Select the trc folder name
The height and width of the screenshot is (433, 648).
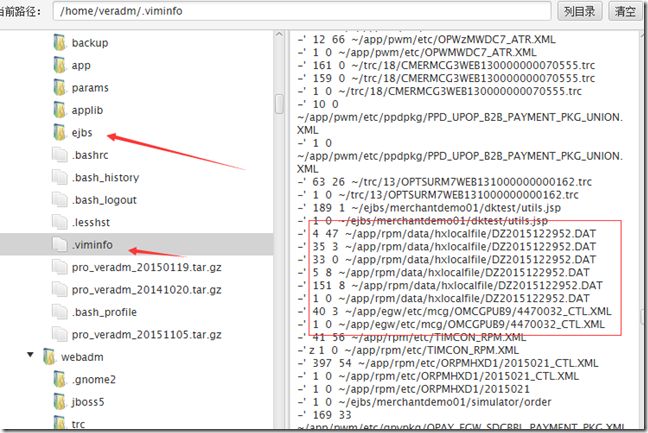pyautogui.click(x=78, y=423)
